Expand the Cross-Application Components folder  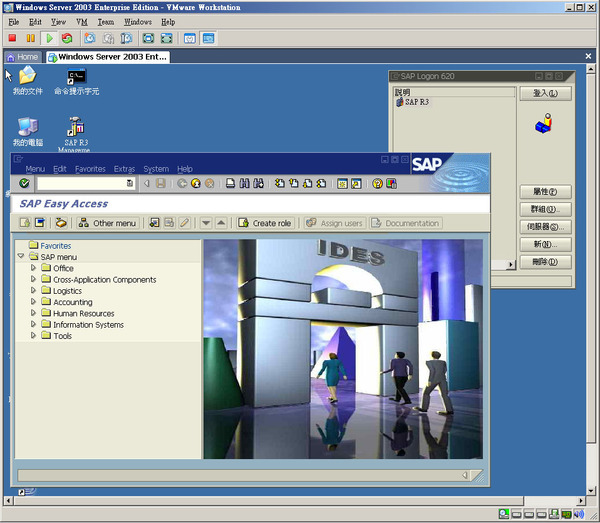[33, 279]
